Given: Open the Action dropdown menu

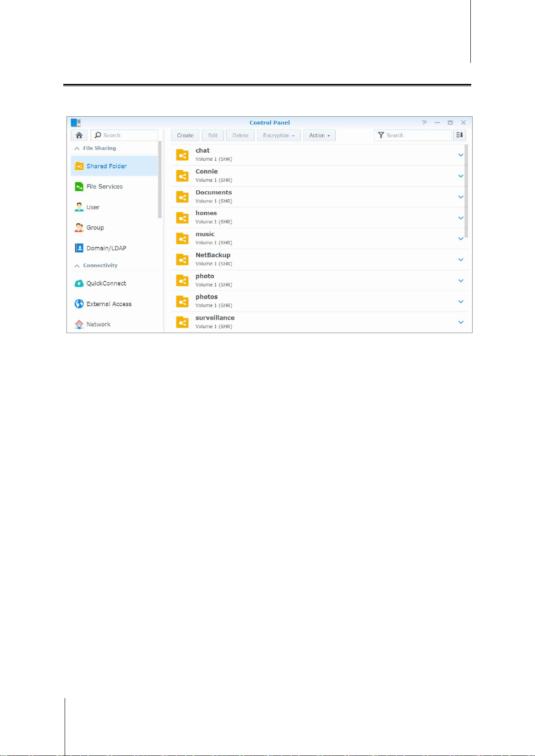Looking at the screenshot, I should pyautogui.click(x=320, y=136).
